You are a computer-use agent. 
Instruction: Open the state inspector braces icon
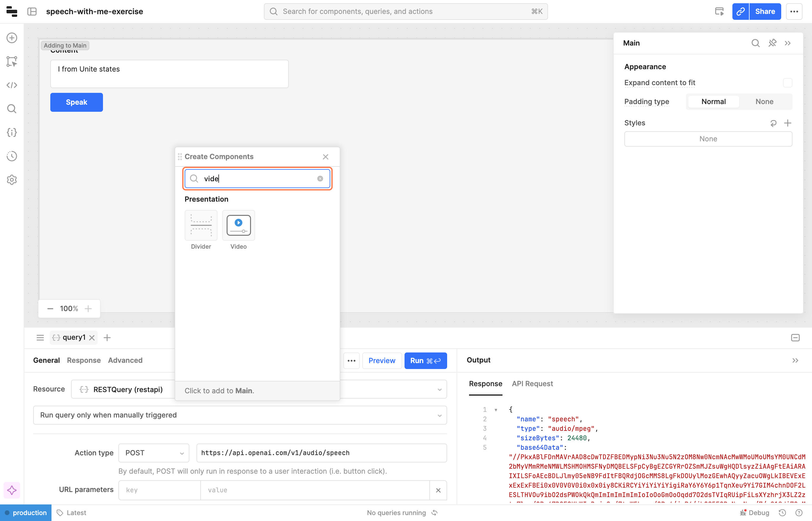pyautogui.click(x=12, y=133)
